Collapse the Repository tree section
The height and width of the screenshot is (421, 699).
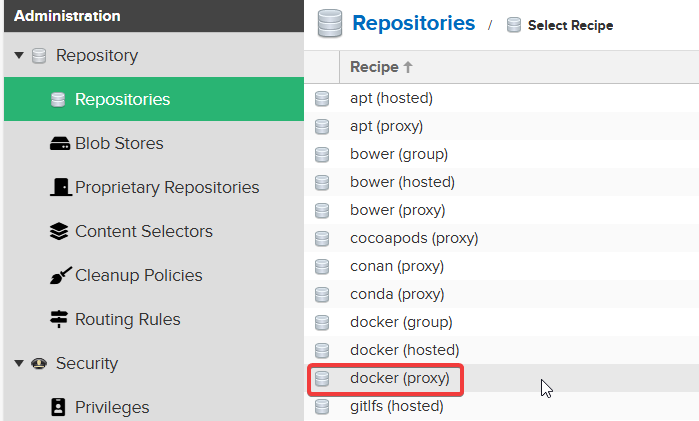click(19, 56)
